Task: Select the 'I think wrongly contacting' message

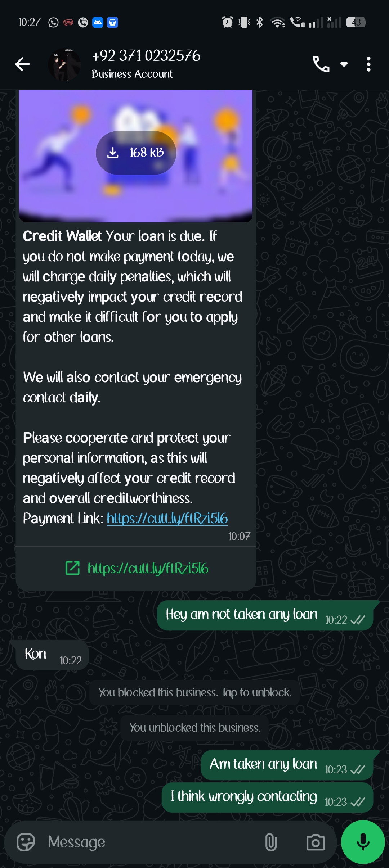Action: [x=267, y=797]
